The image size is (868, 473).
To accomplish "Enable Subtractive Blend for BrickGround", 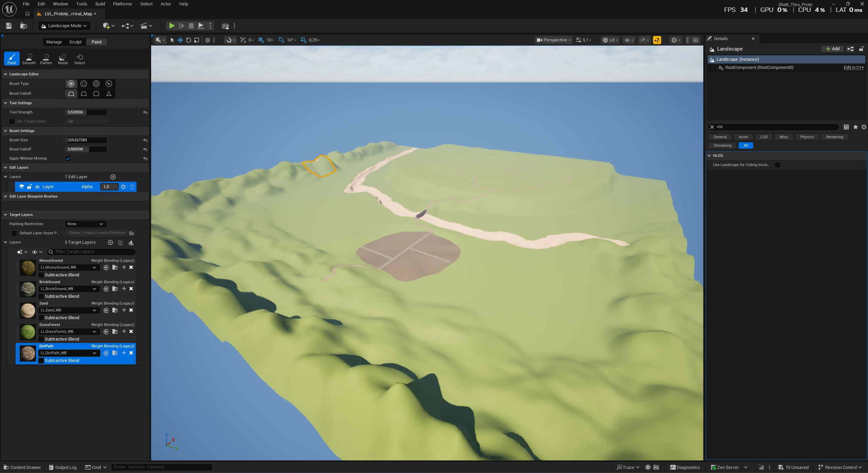I will click(x=41, y=296).
